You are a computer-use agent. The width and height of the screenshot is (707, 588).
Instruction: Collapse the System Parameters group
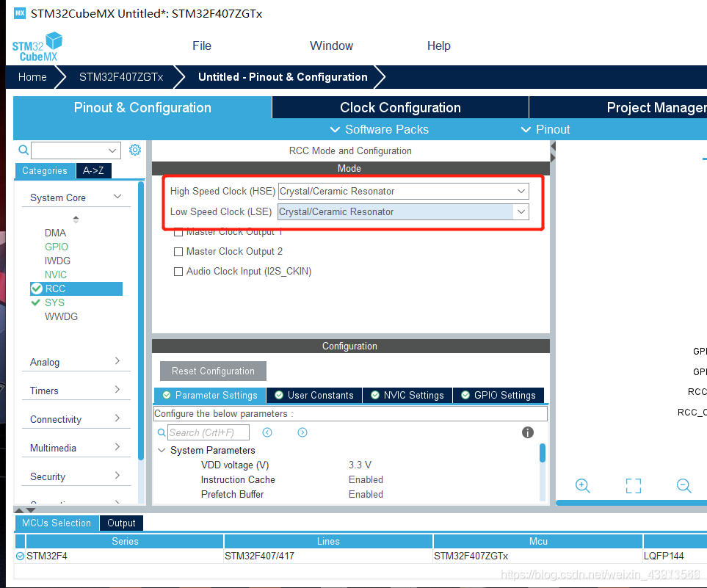[x=162, y=451]
